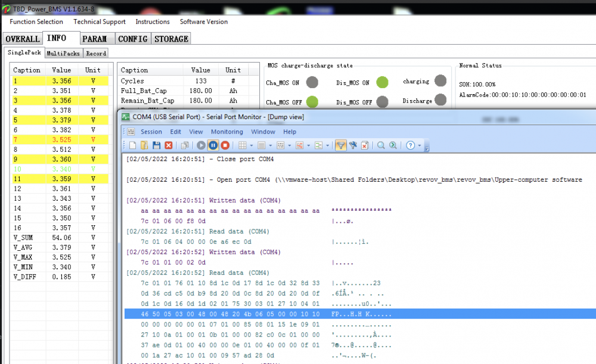Stop monitoring with the red stop button
Viewport: 596px width, 364px height.
[x=225, y=145]
